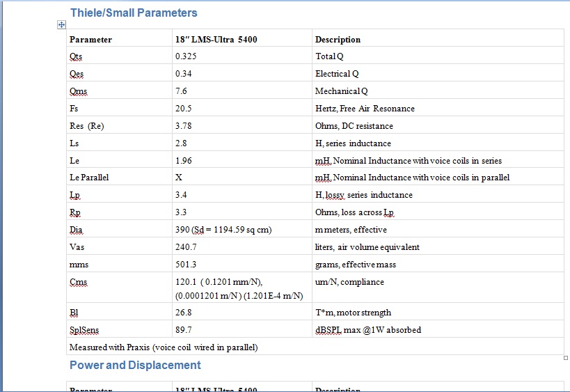Click the value '3.3'

point(181,212)
